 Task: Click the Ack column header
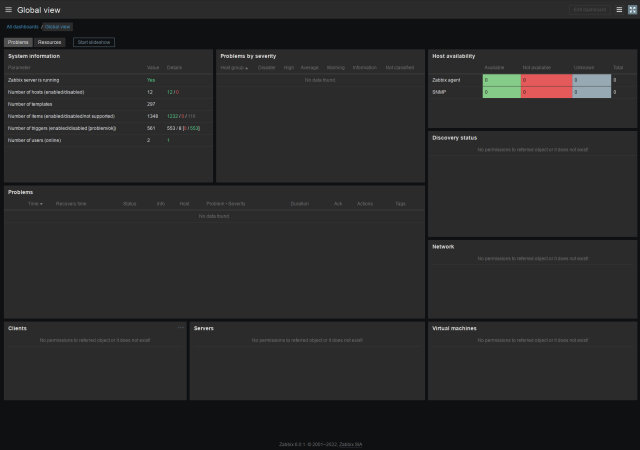coord(338,204)
